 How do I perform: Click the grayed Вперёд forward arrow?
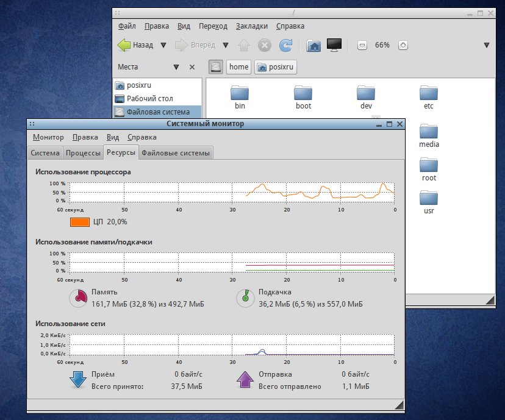click(195, 45)
